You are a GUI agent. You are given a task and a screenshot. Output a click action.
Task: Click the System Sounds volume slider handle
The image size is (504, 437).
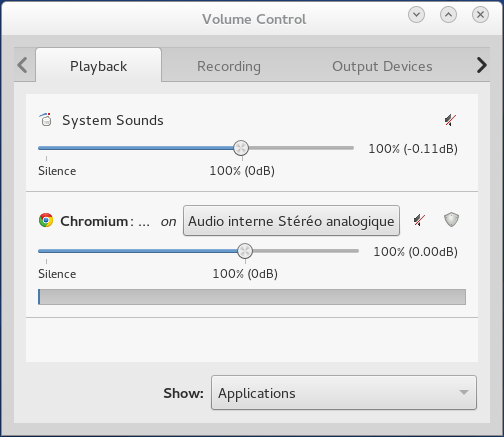pos(241,148)
